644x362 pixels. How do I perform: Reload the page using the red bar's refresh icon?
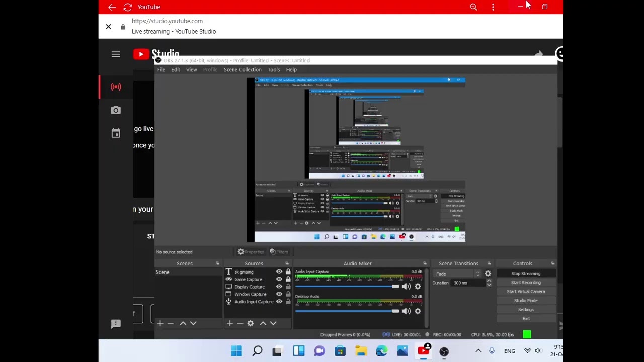pyautogui.click(x=128, y=7)
